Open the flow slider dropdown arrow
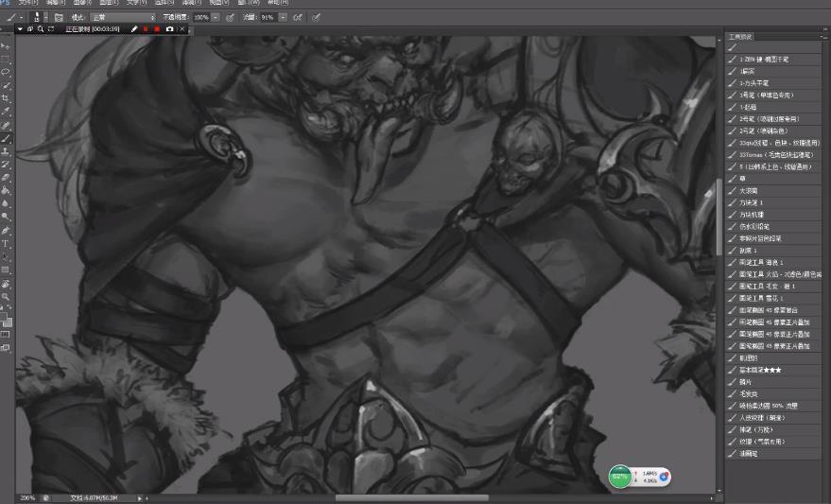The width and height of the screenshot is (831, 504). [283, 17]
